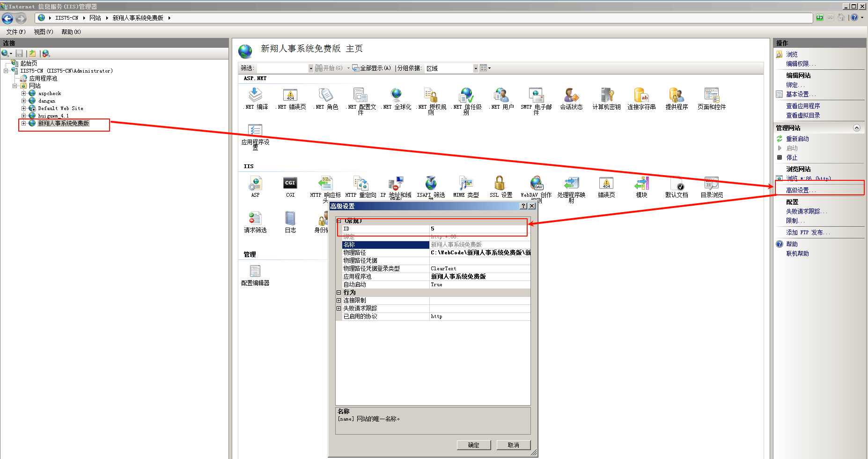Viewport: 868px width, 459px height.
Task: Collapse the 管理网站 actions section
Action: click(x=857, y=128)
